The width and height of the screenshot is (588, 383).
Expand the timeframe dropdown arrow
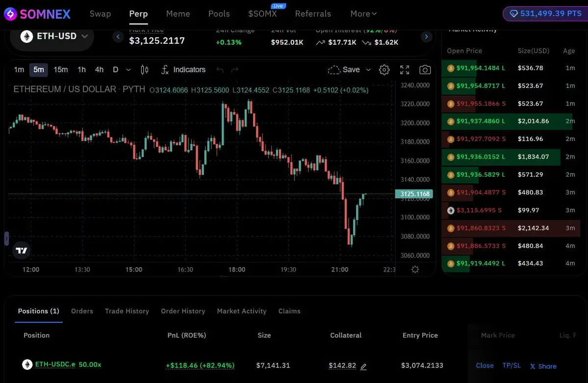tap(128, 70)
